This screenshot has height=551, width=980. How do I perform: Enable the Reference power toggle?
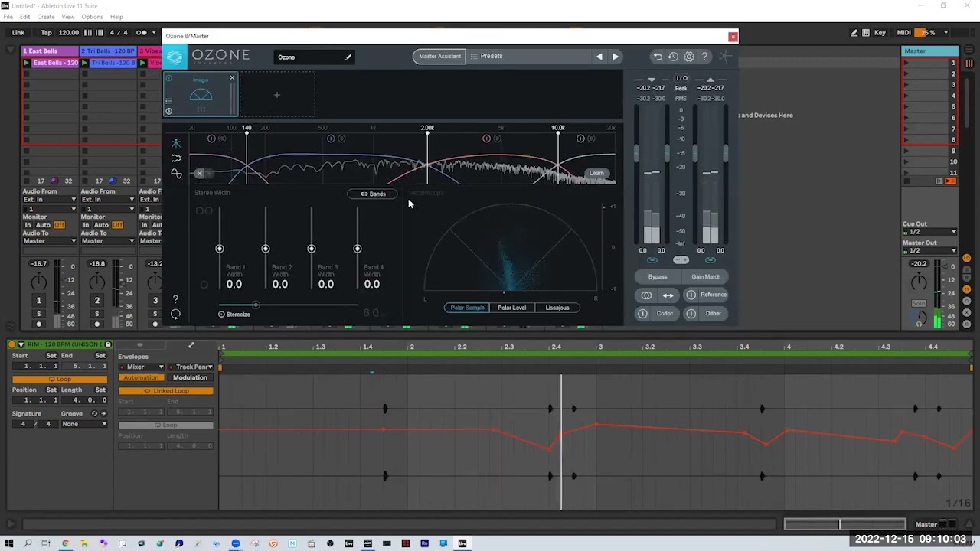(691, 295)
